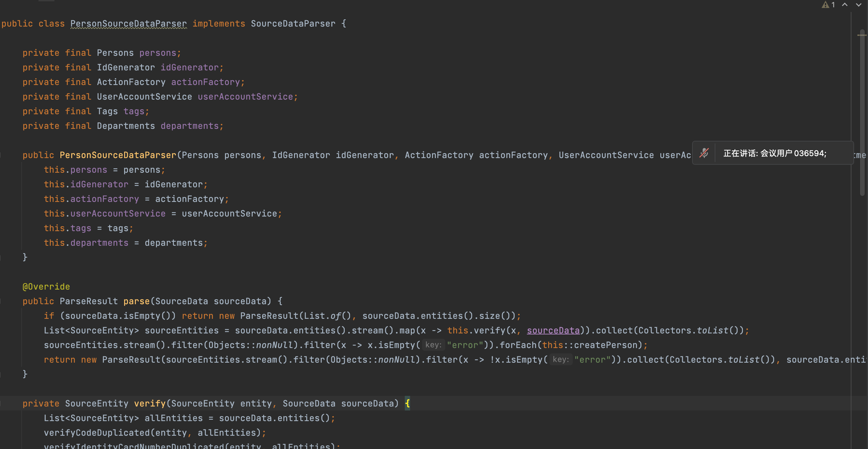The height and width of the screenshot is (449, 868).
Task: Click the "this.tags = tags;" assignment line
Action: [89, 228]
